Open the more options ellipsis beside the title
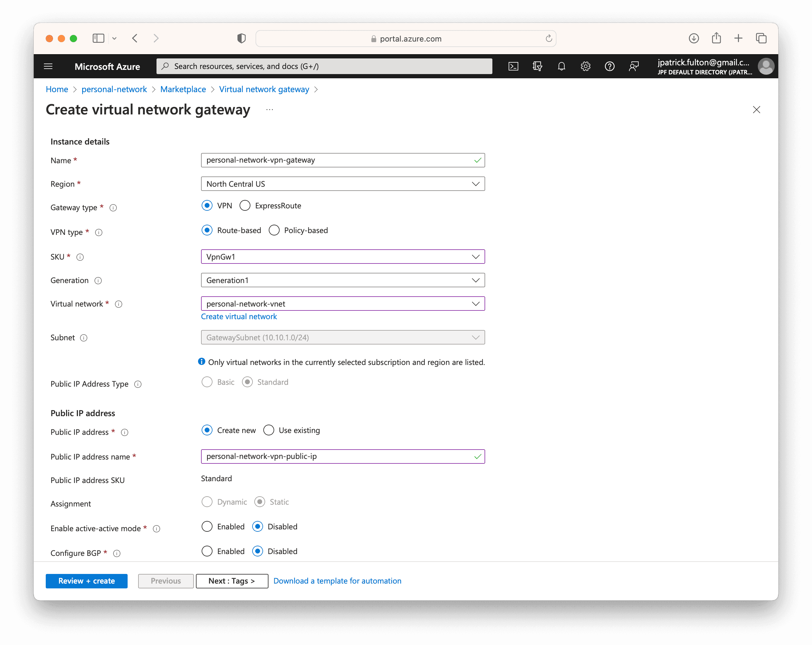812x645 pixels. coord(270,110)
